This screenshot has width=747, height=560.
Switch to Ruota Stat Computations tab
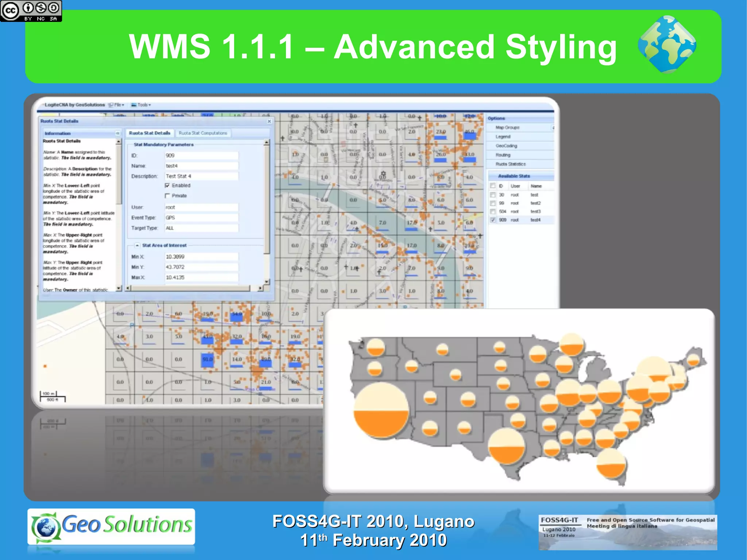(x=203, y=133)
